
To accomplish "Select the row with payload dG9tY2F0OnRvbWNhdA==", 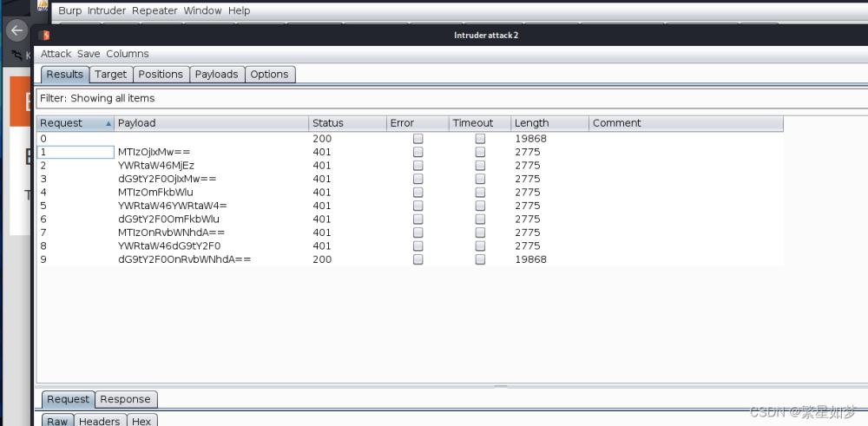I will coord(410,259).
